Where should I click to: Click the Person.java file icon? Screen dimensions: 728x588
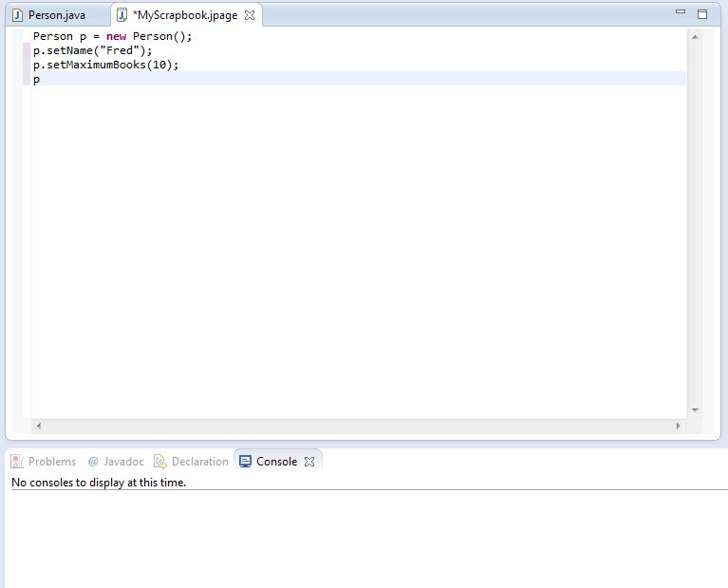pyautogui.click(x=17, y=15)
